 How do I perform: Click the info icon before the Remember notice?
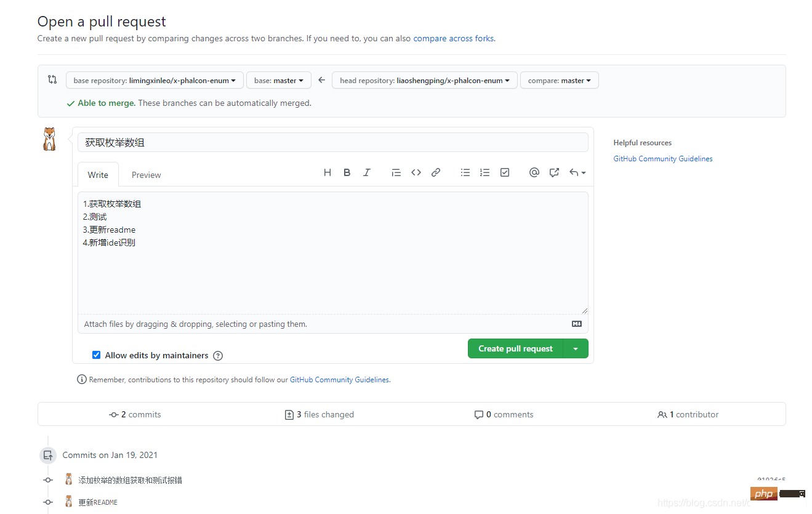pos(82,379)
